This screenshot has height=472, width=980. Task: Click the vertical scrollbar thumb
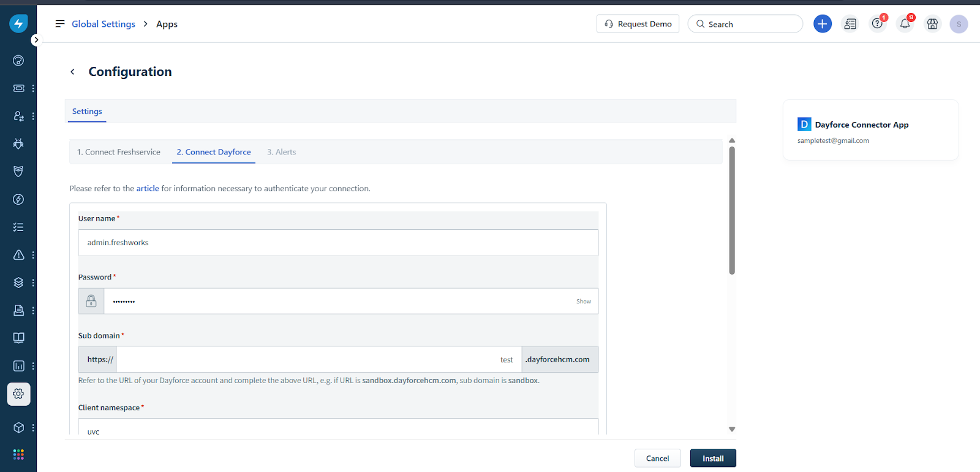[732, 210]
